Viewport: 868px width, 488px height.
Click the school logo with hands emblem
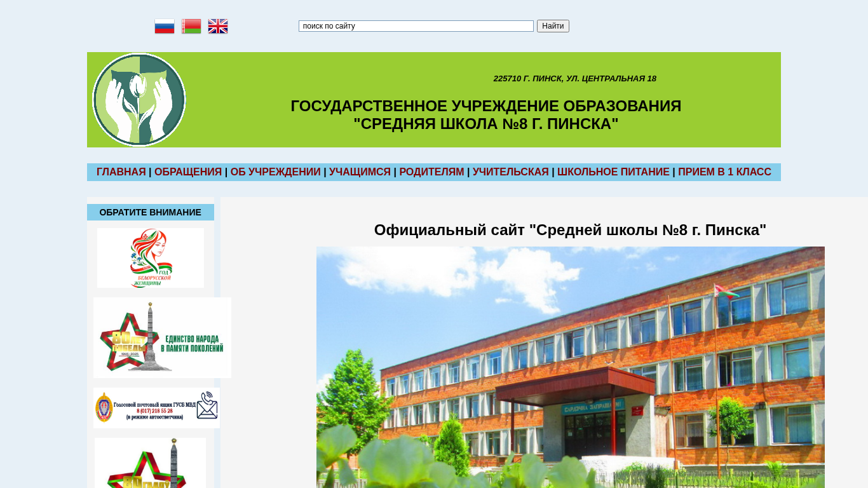(139, 100)
